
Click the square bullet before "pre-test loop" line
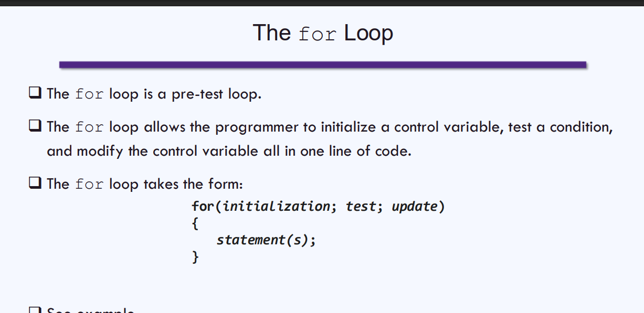pos(35,94)
